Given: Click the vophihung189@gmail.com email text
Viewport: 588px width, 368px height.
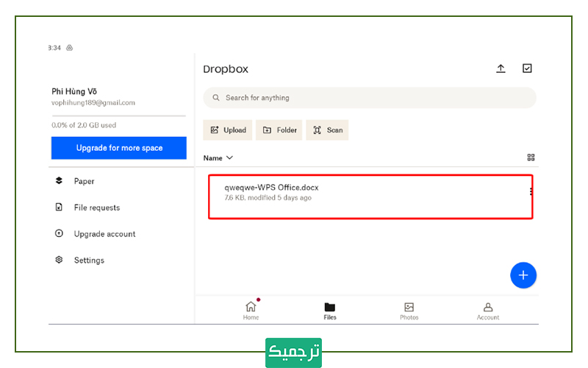Looking at the screenshot, I should point(93,102).
